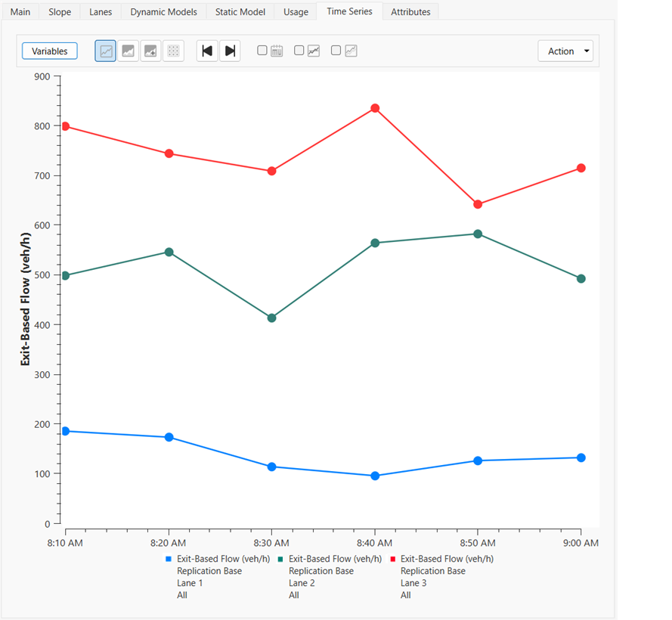
Task: Switch to the Attributes tab
Action: (x=410, y=12)
